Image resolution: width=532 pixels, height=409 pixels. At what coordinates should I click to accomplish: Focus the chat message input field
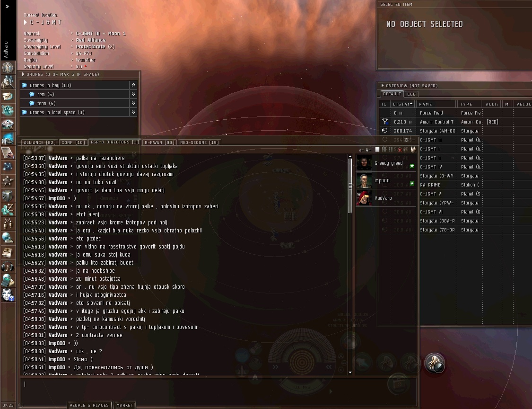(x=218, y=391)
